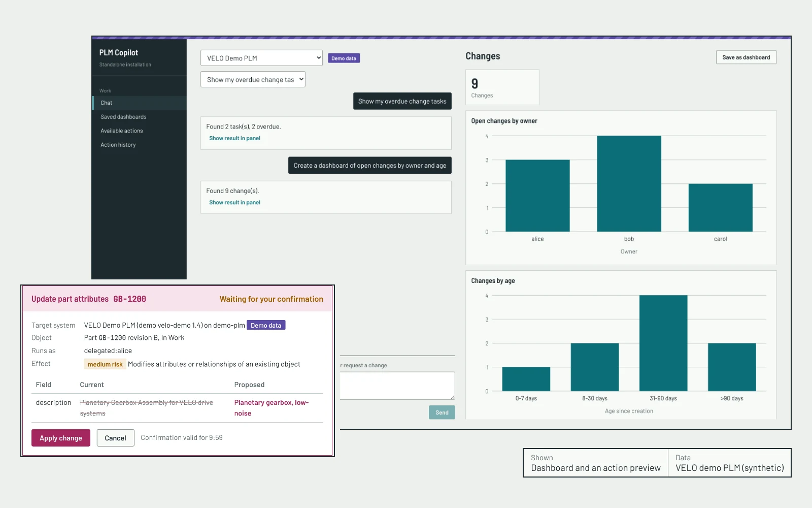812x508 pixels.
Task: Click Save as dashboard button
Action: tap(746, 57)
